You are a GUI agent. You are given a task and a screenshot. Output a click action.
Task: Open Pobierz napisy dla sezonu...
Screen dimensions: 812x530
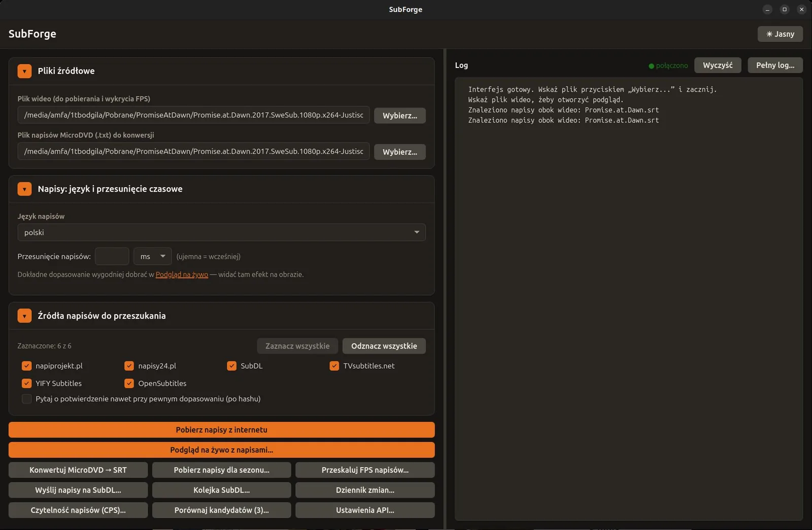tap(222, 470)
